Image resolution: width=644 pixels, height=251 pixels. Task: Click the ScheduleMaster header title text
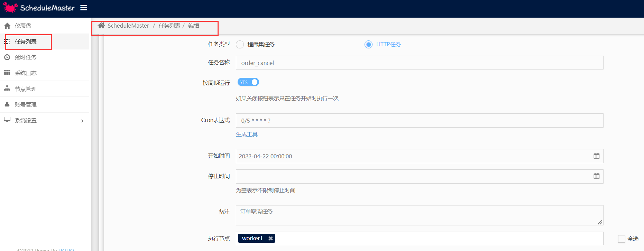pyautogui.click(x=47, y=8)
